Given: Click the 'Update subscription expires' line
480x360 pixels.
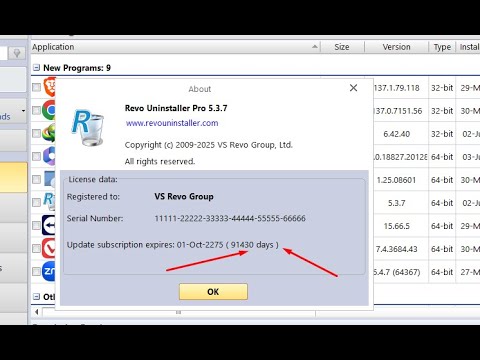Looking at the screenshot, I should (172, 245).
